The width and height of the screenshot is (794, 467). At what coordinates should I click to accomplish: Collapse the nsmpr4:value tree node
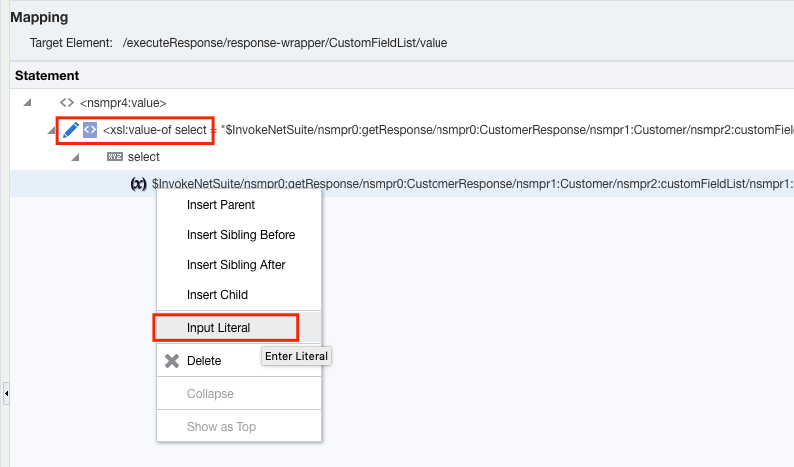point(27,103)
